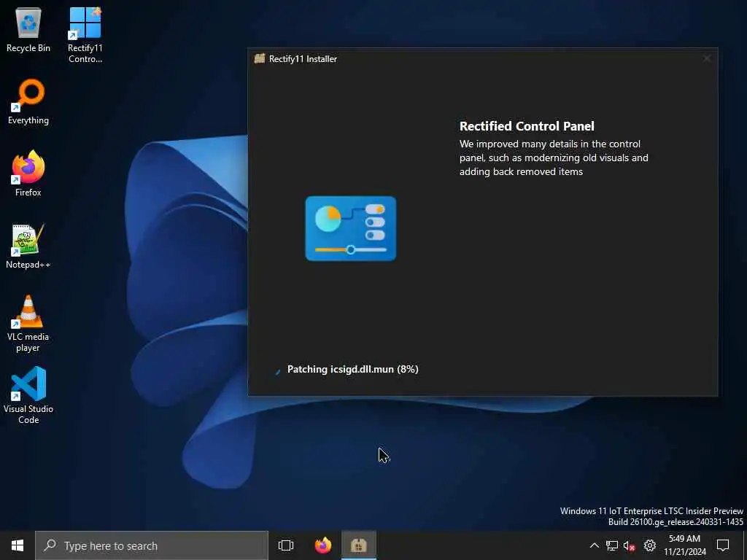Click the Control Panel illustration in installer
This screenshot has height=560, width=747.
(351, 228)
